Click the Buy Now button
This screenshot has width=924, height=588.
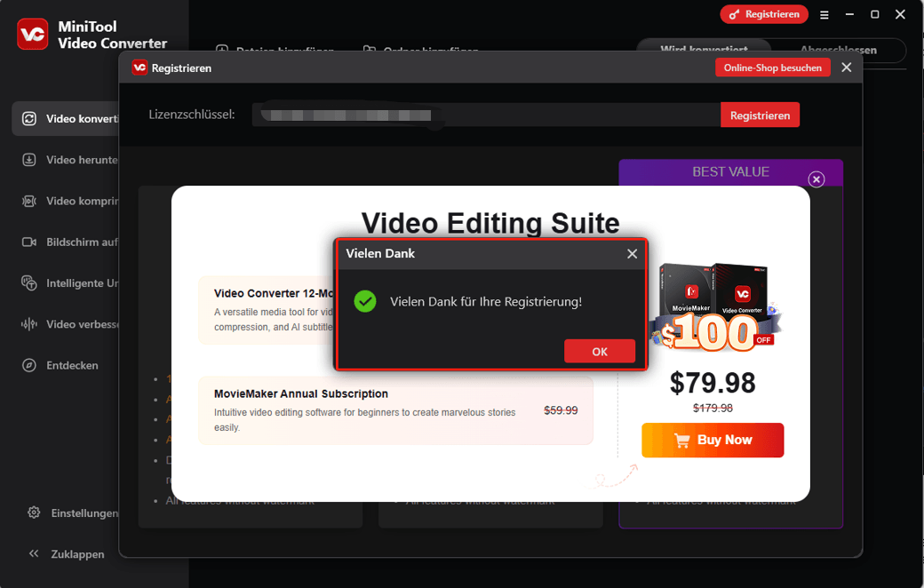coord(713,441)
